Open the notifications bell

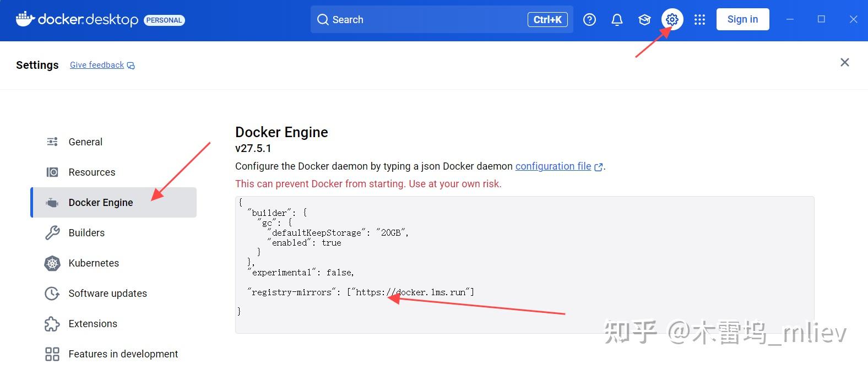(x=617, y=20)
